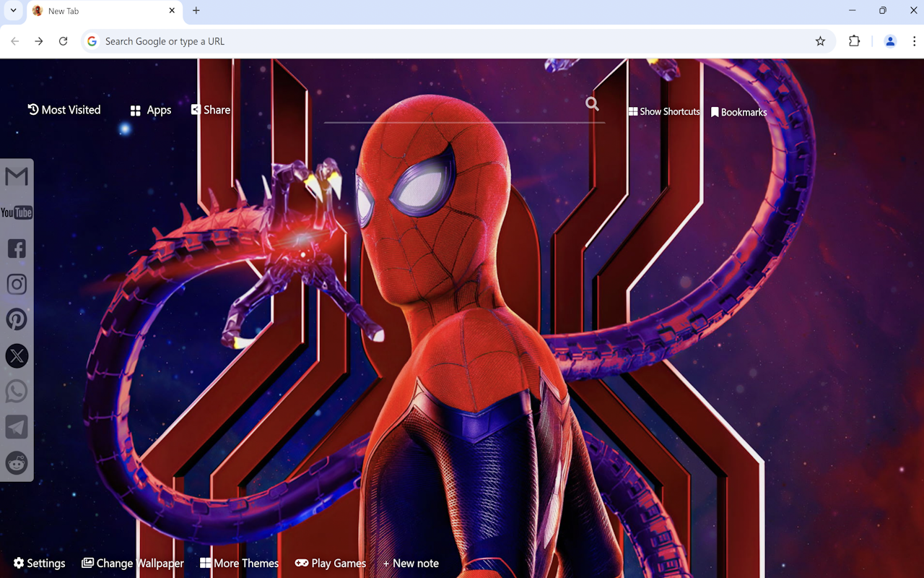The height and width of the screenshot is (578, 924).
Task: Open Facebook from the sidebar
Action: [x=16, y=248]
